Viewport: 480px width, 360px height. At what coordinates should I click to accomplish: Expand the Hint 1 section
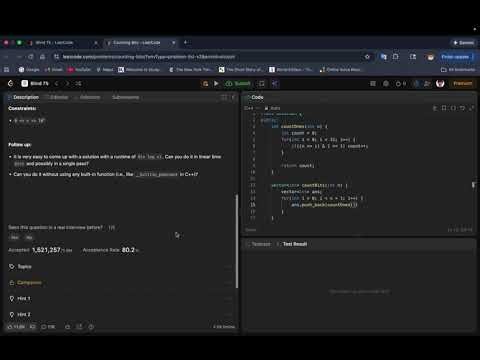click(120, 299)
